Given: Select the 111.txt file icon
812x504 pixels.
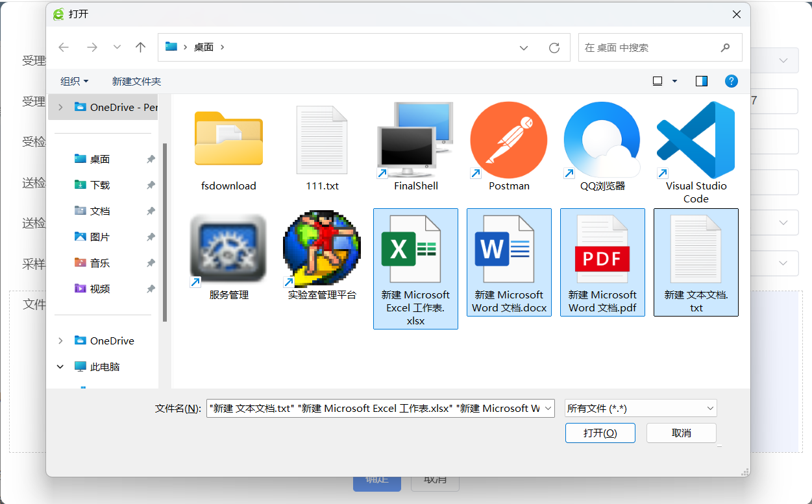Looking at the screenshot, I should click(323, 139).
